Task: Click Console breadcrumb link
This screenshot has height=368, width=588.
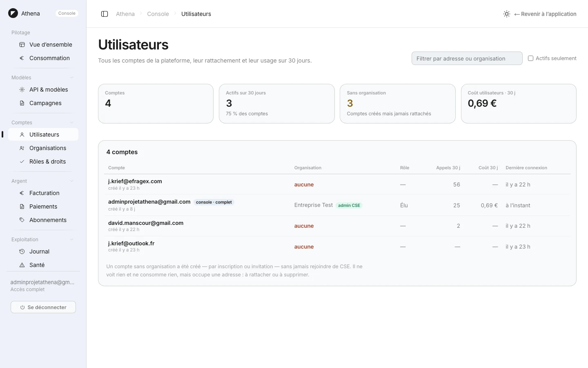Action: [158, 14]
